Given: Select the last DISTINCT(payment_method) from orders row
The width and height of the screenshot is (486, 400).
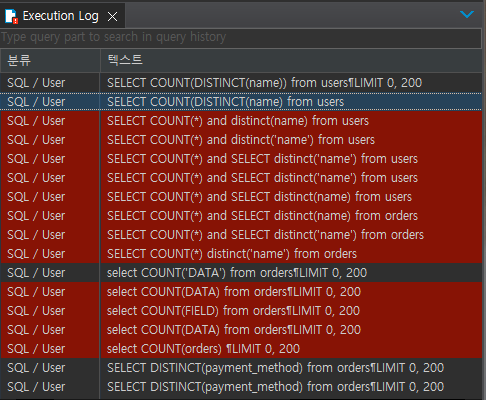Looking at the screenshot, I should click(x=241, y=387).
